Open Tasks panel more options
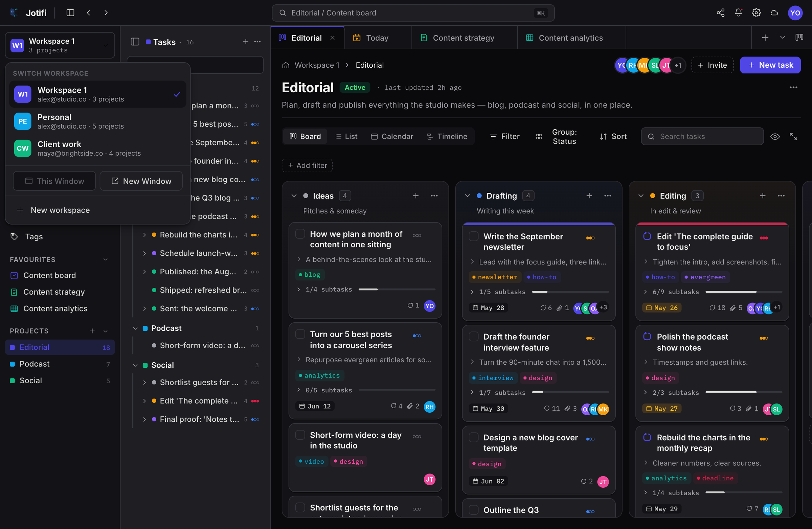The image size is (812, 529). [x=257, y=42]
